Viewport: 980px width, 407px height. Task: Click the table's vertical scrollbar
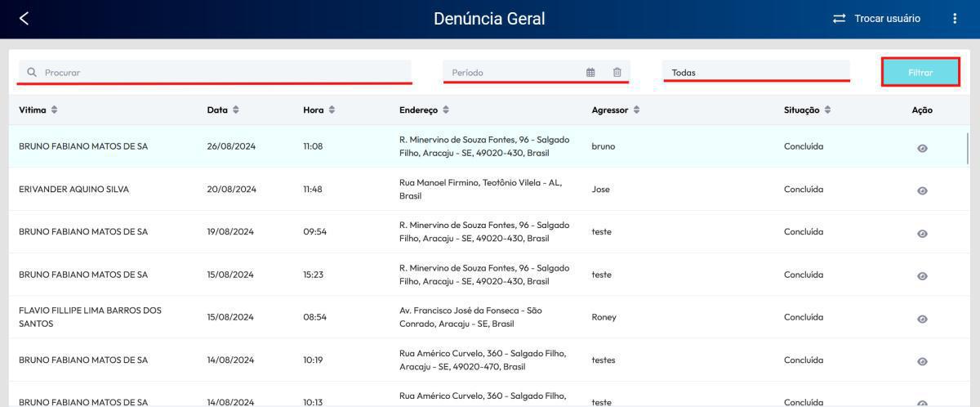(x=968, y=150)
